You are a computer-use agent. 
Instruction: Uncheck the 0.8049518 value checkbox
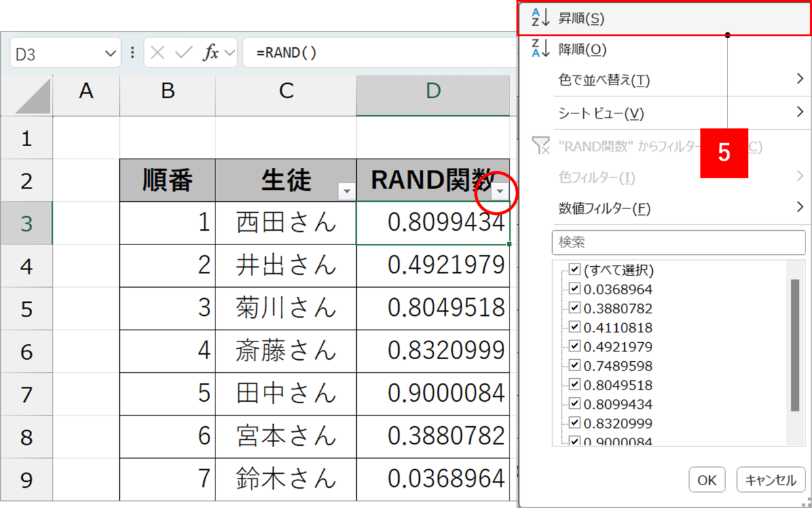tap(574, 384)
